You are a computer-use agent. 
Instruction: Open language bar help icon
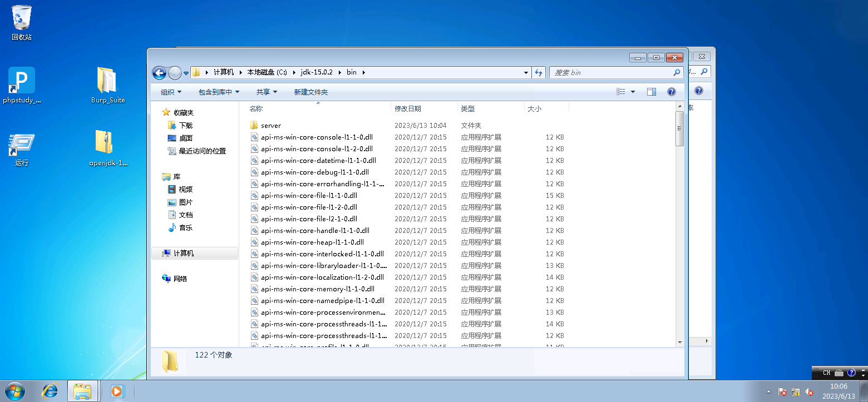[x=851, y=373]
